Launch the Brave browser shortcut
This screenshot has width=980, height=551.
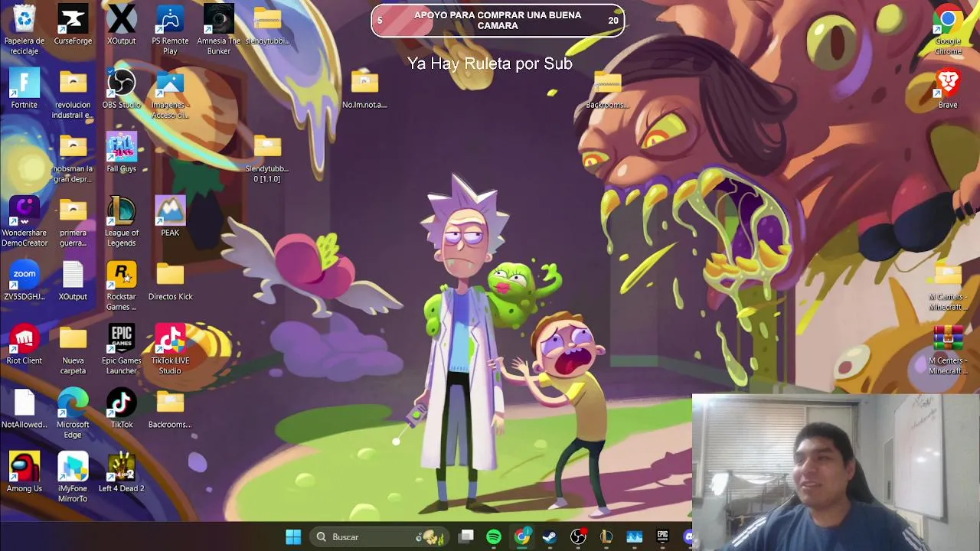pos(948,89)
